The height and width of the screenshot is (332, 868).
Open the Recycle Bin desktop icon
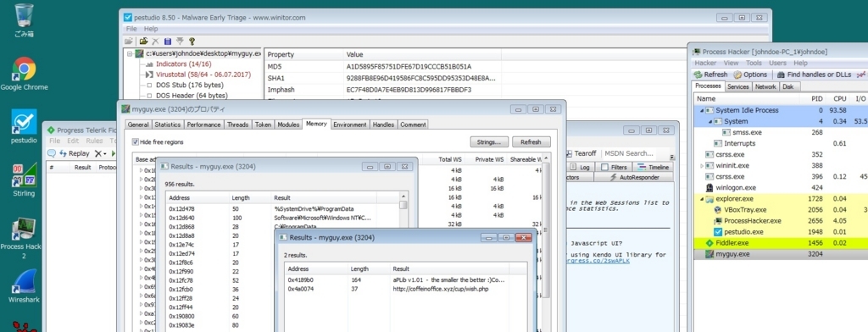[25, 20]
